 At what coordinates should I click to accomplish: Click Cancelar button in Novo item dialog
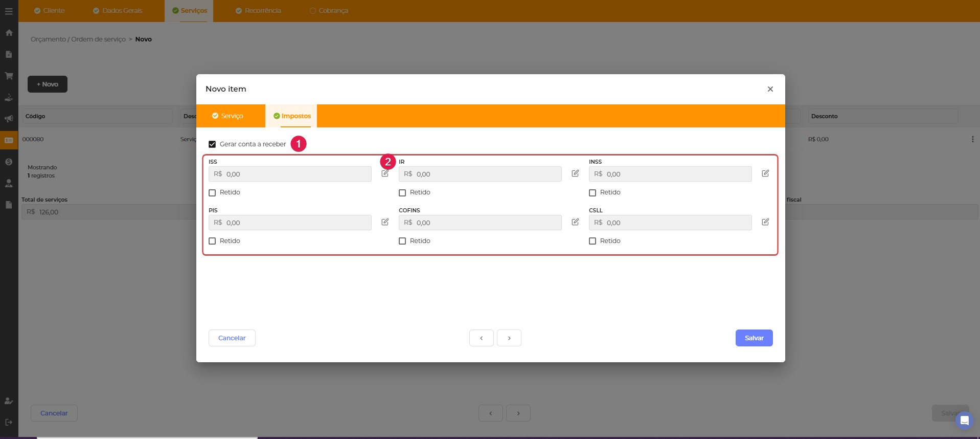click(x=232, y=338)
